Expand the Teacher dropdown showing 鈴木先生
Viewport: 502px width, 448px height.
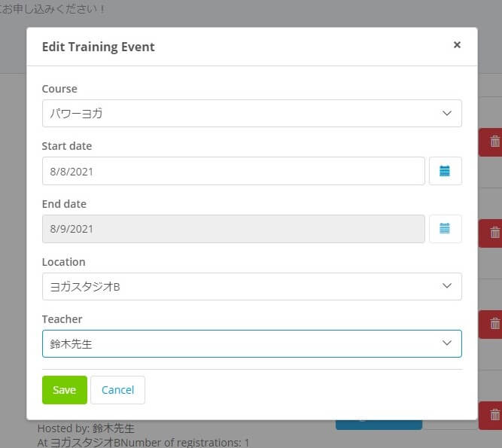click(251, 343)
